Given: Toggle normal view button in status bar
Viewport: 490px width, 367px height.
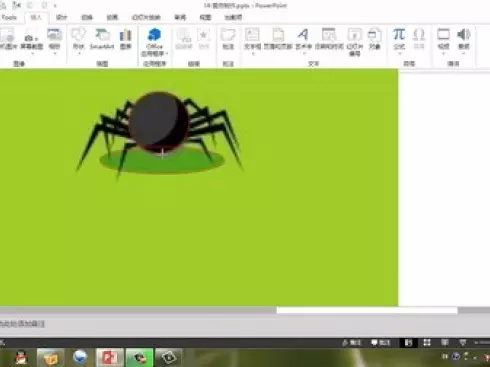Looking at the screenshot, I should (409, 342).
